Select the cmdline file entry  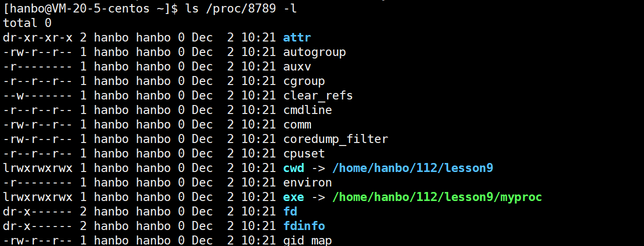[307, 110]
